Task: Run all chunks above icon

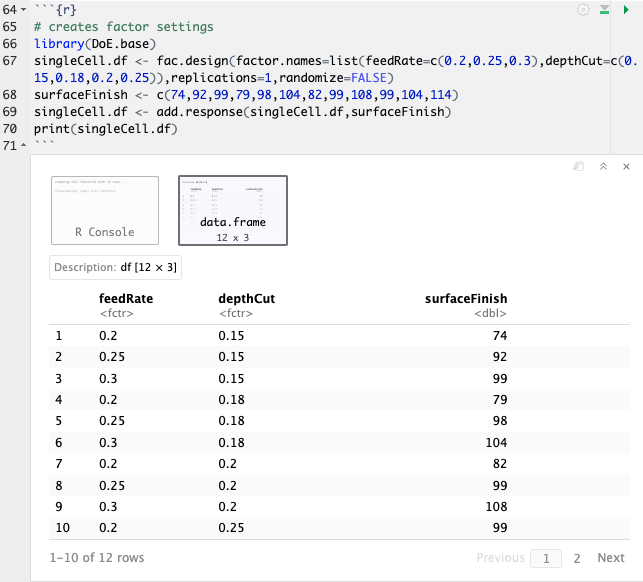Action: 604,9
